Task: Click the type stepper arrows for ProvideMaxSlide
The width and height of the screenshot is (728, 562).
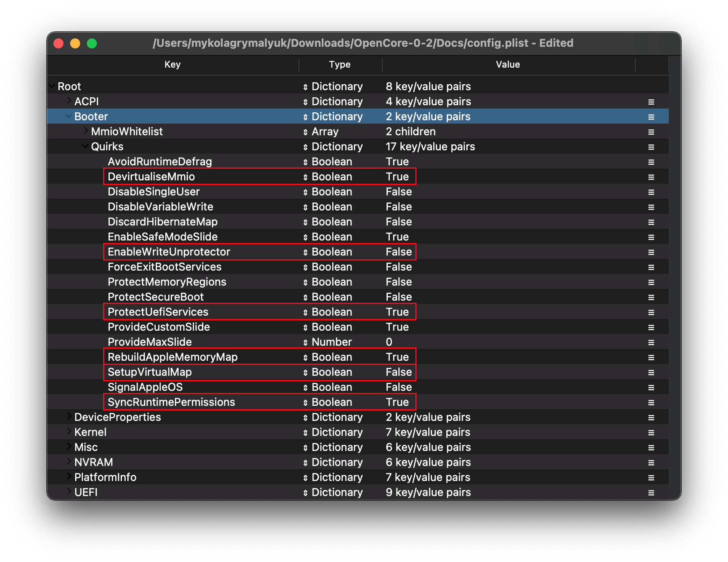Action: 305,342
